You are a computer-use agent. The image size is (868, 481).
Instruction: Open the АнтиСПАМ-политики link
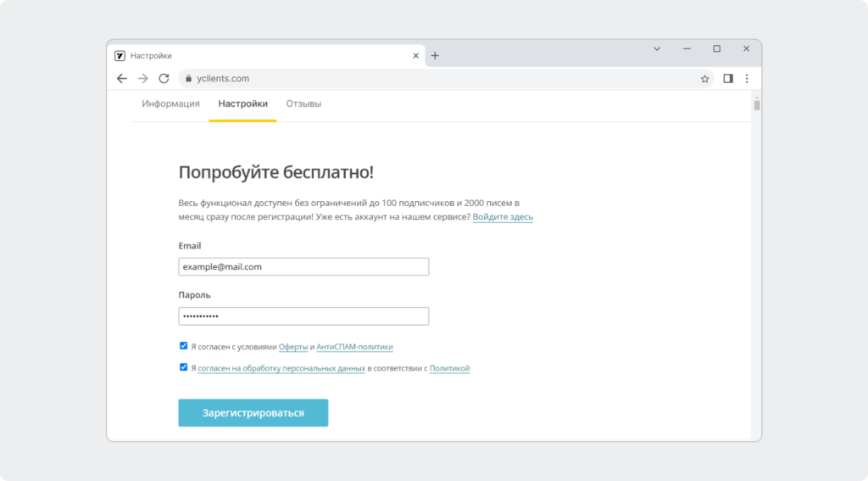(354, 347)
